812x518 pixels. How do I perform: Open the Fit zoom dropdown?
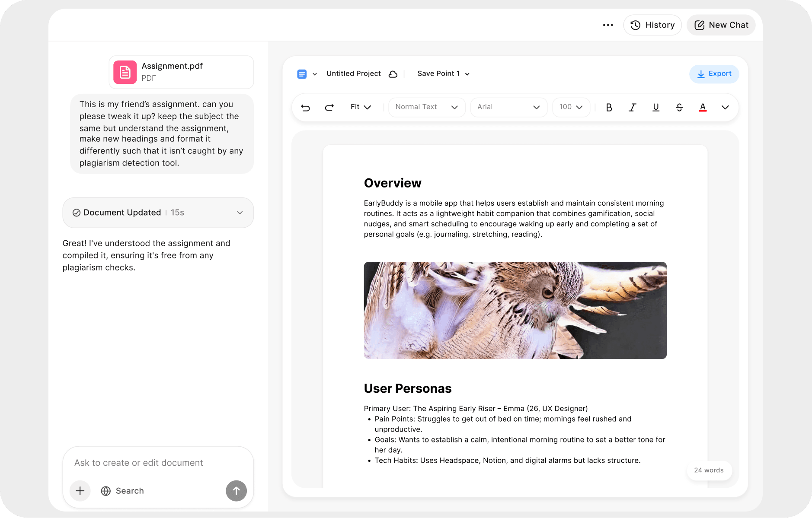click(360, 107)
